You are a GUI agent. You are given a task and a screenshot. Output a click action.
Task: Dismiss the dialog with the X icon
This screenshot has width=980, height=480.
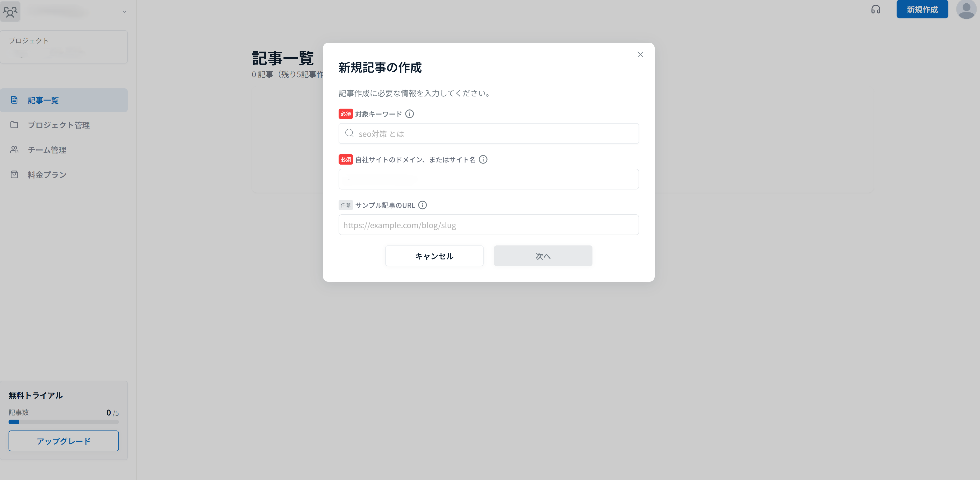(x=640, y=54)
